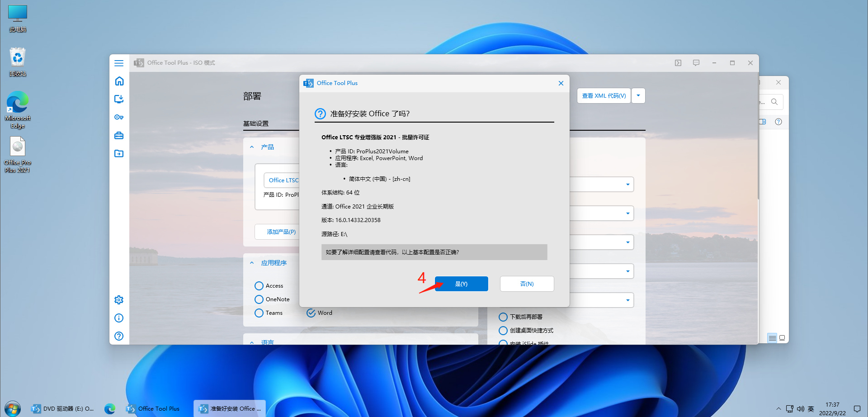Viewport: 868px width, 417px height.
Task: Click the Office LTSC product entry
Action: coord(282,180)
